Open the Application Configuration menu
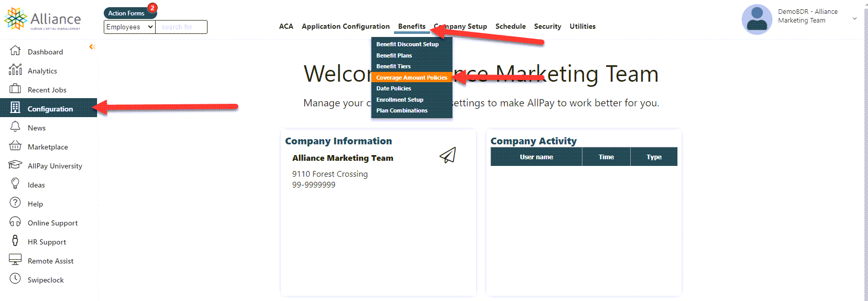Viewport: 868px width, 301px height. click(346, 26)
